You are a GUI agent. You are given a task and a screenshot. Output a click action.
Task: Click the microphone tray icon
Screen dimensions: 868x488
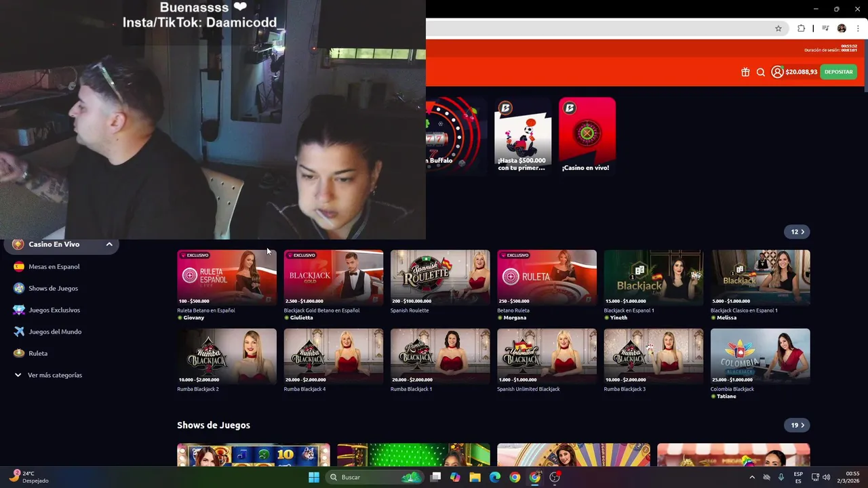tap(781, 477)
